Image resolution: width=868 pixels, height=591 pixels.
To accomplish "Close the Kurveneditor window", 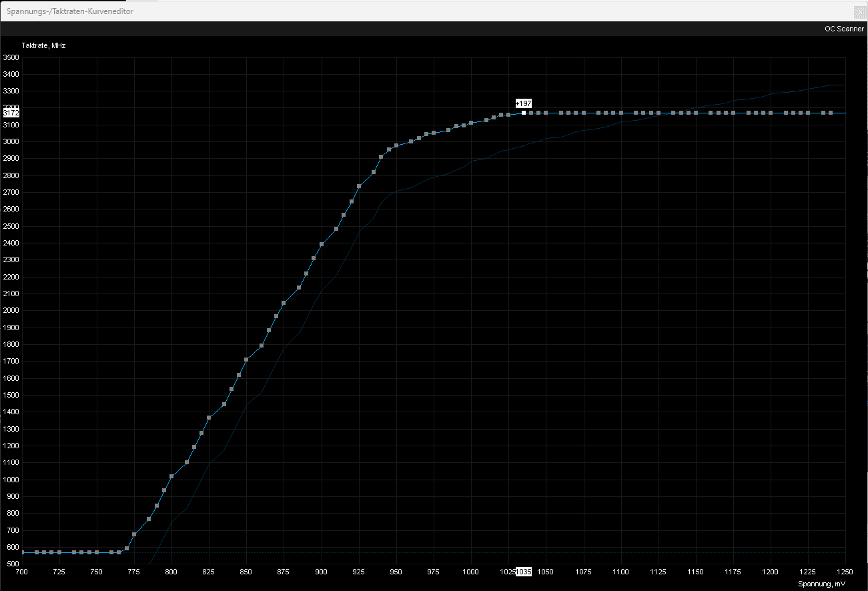I will click(860, 11).
